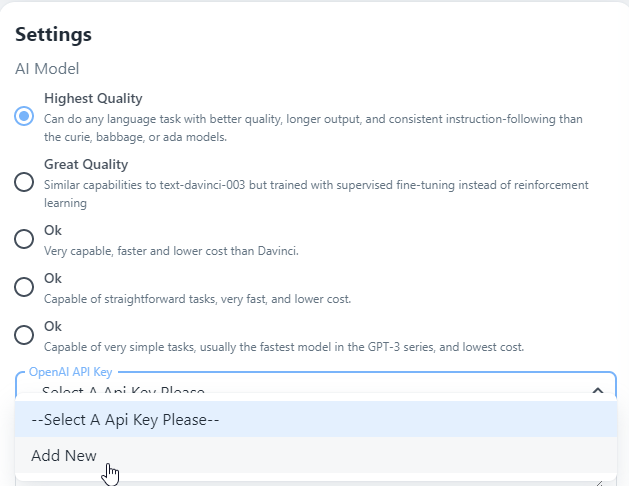This screenshot has height=486, width=629.
Task: Select Ok radio for faster-than-Davinci model
Action: click(24, 239)
